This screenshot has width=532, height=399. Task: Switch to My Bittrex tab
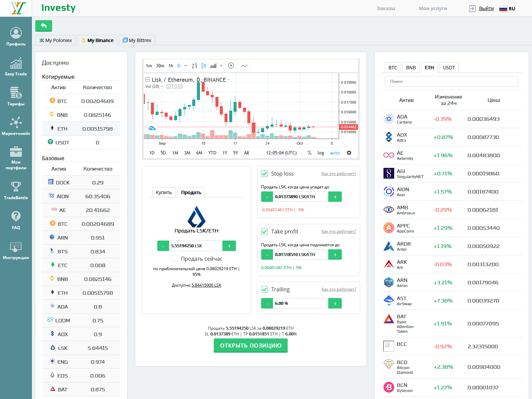point(137,40)
